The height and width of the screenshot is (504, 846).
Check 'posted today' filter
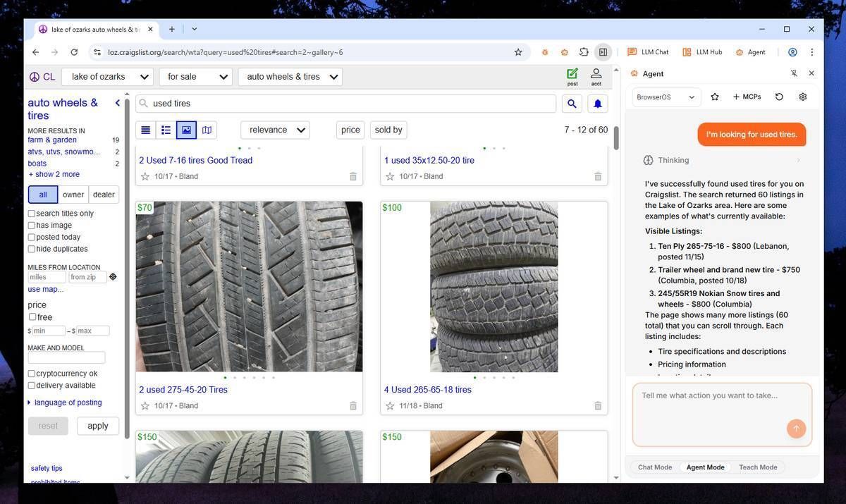(32, 237)
